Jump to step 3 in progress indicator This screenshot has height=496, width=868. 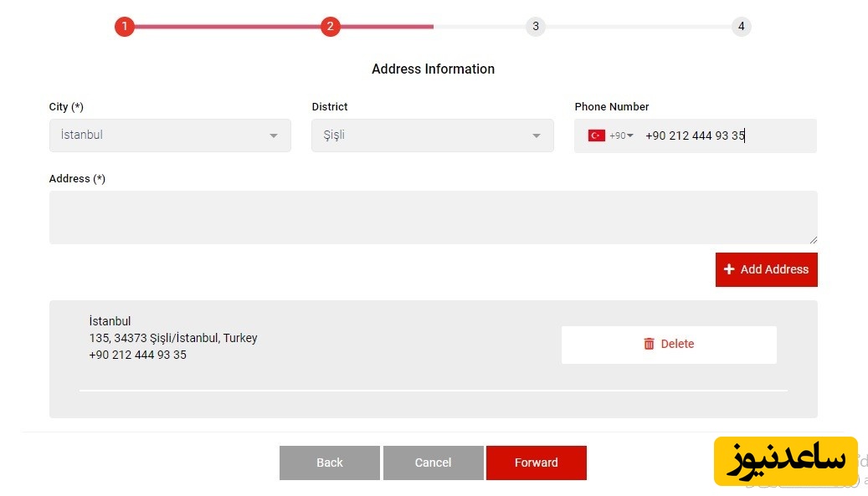click(536, 27)
